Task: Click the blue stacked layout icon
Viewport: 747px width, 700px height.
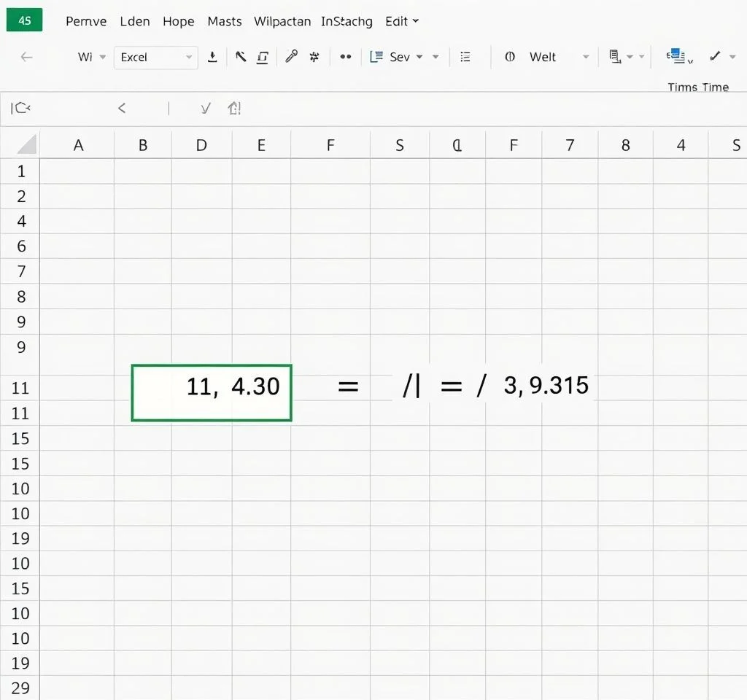Action: tap(674, 55)
